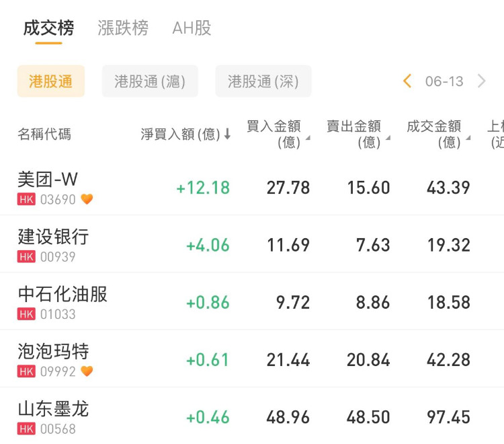Click net buy value +4.06

tap(208, 245)
